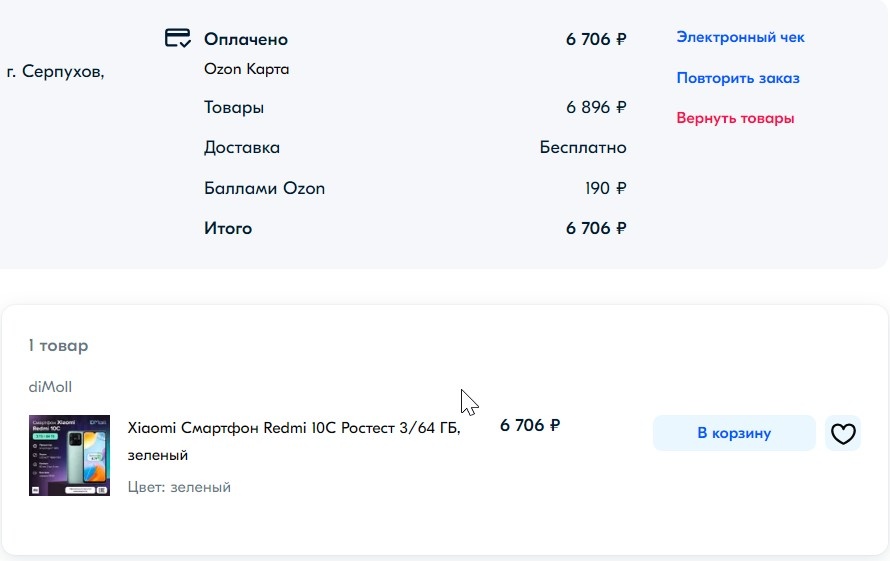The height and width of the screenshot is (561, 890).
Task: Click the Повторить заказ link
Action: (x=737, y=78)
